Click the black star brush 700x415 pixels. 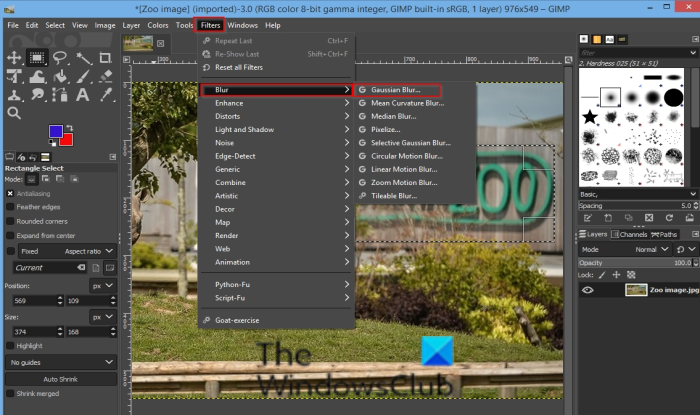click(590, 117)
